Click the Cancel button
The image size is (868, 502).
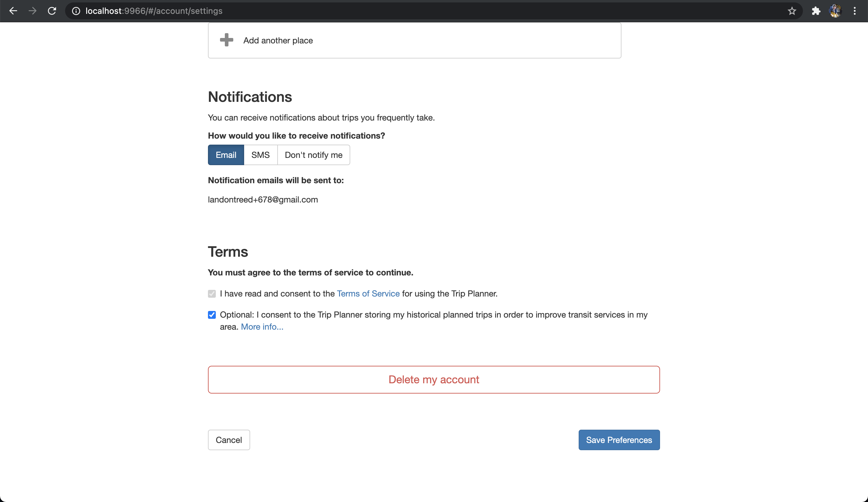point(229,440)
